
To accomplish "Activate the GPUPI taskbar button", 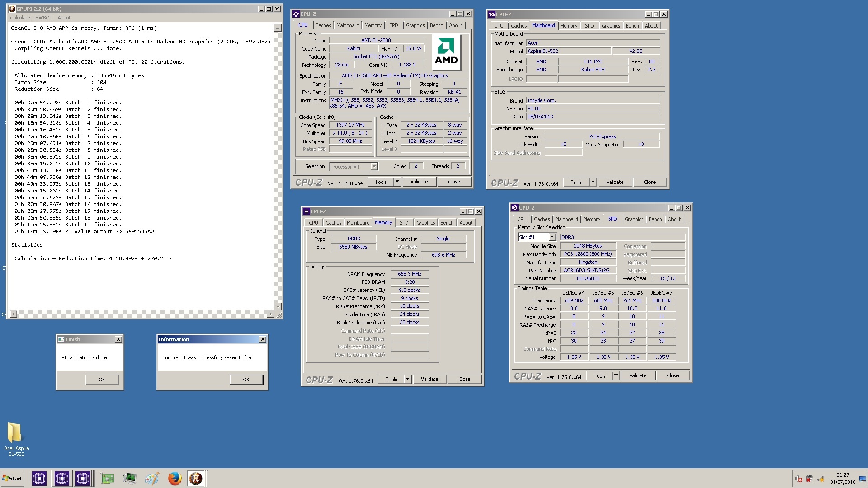I will coord(196,479).
